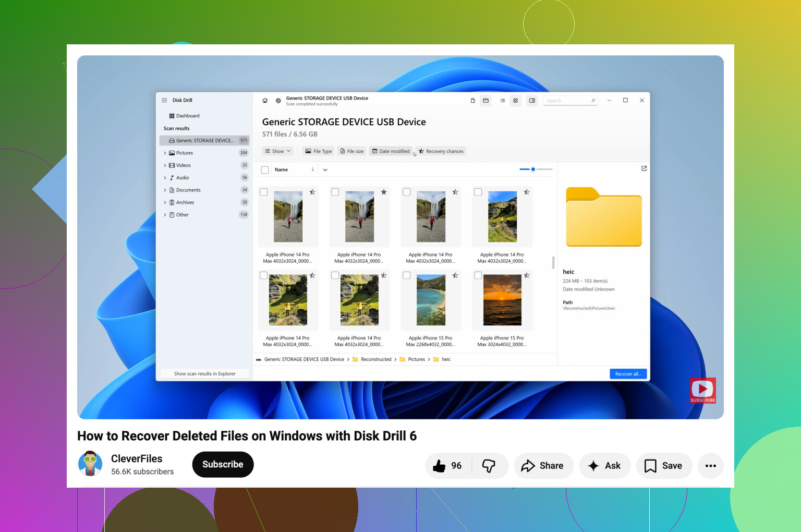801x532 pixels.
Task: Select the Archives row label
Action: point(185,202)
